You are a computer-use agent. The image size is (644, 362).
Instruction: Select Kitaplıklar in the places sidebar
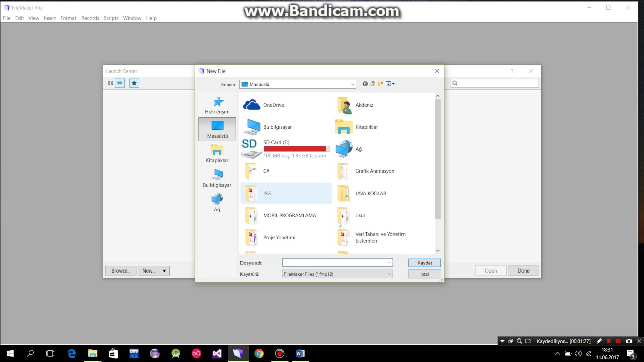217,154
